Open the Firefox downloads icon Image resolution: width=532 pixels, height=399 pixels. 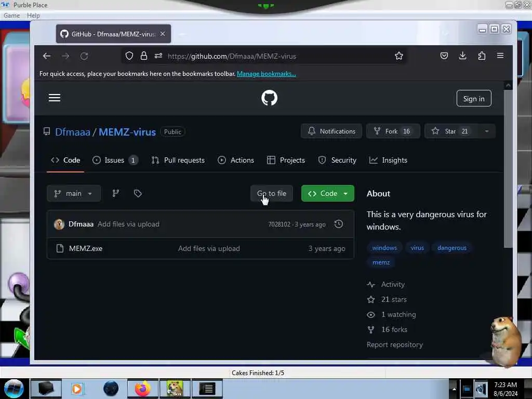462,56
